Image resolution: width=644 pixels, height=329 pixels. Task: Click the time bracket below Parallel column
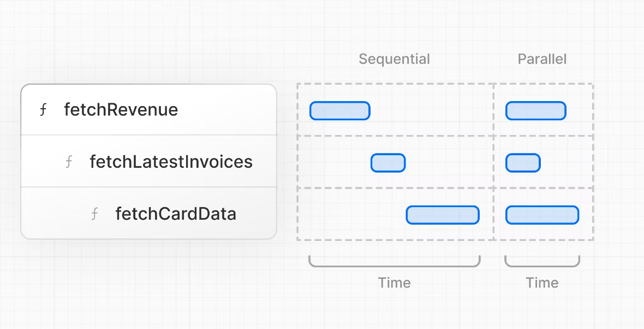[542, 265]
